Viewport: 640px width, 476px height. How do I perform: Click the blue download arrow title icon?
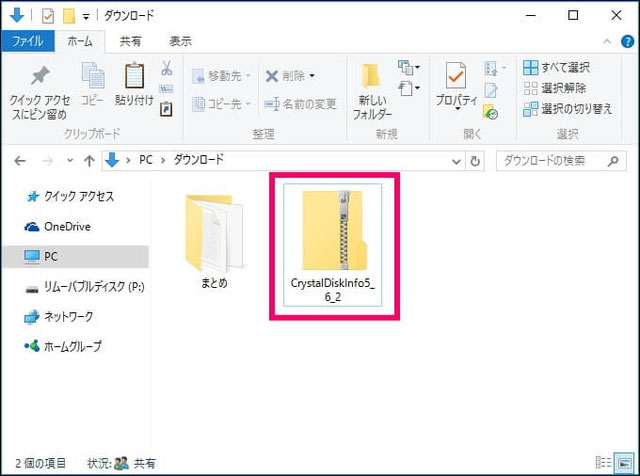(17, 15)
